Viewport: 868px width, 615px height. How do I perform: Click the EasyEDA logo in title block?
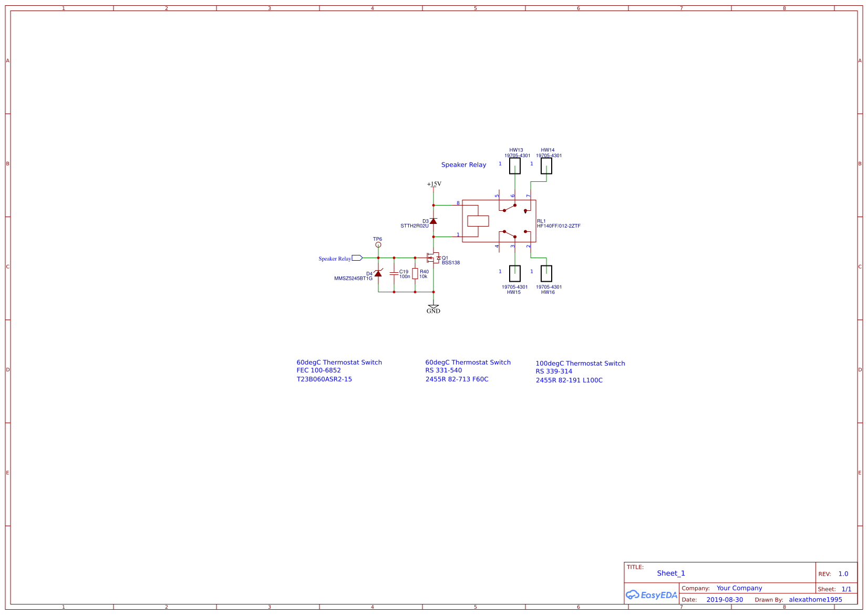pyautogui.click(x=652, y=595)
